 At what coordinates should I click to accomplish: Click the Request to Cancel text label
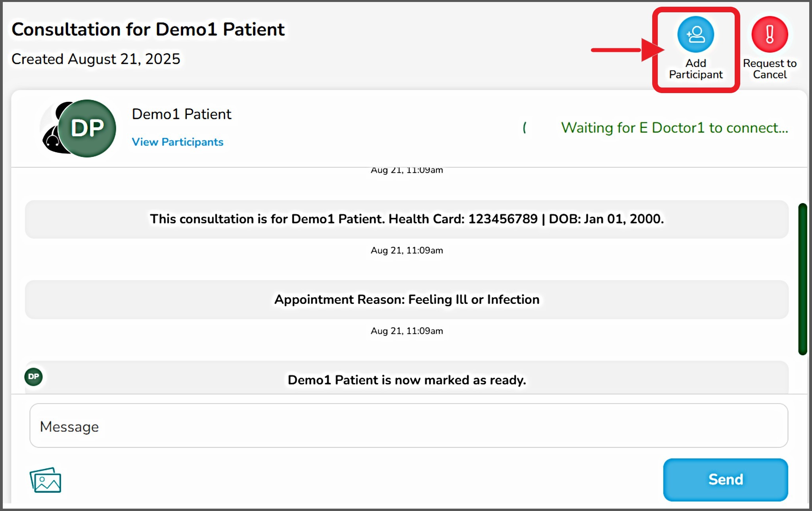point(770,69)
